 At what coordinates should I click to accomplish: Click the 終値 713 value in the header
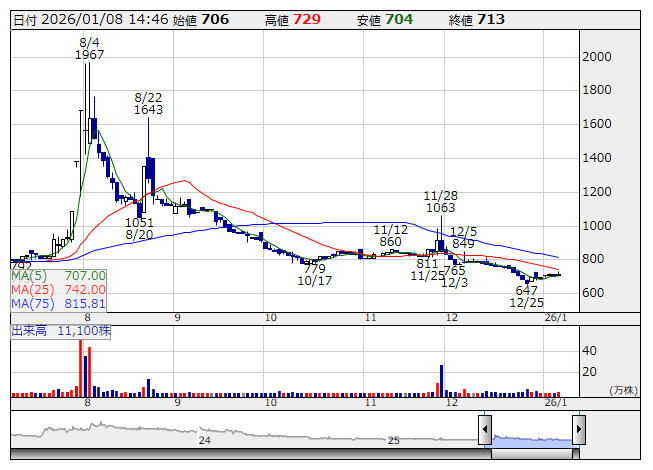pyautogui.click(x=491, y=20)
